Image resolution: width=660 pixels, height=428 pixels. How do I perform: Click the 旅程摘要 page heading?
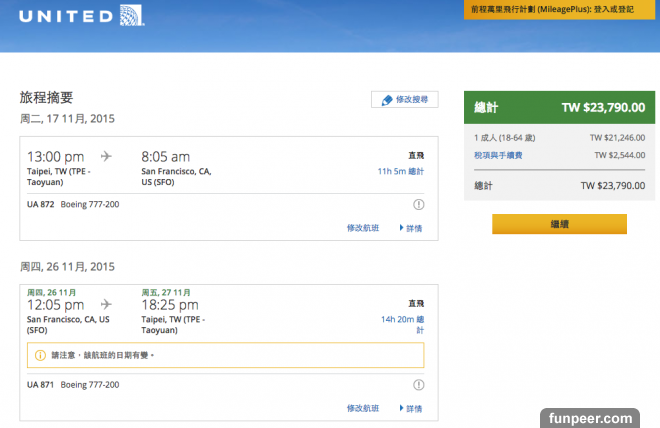[46, 98]
